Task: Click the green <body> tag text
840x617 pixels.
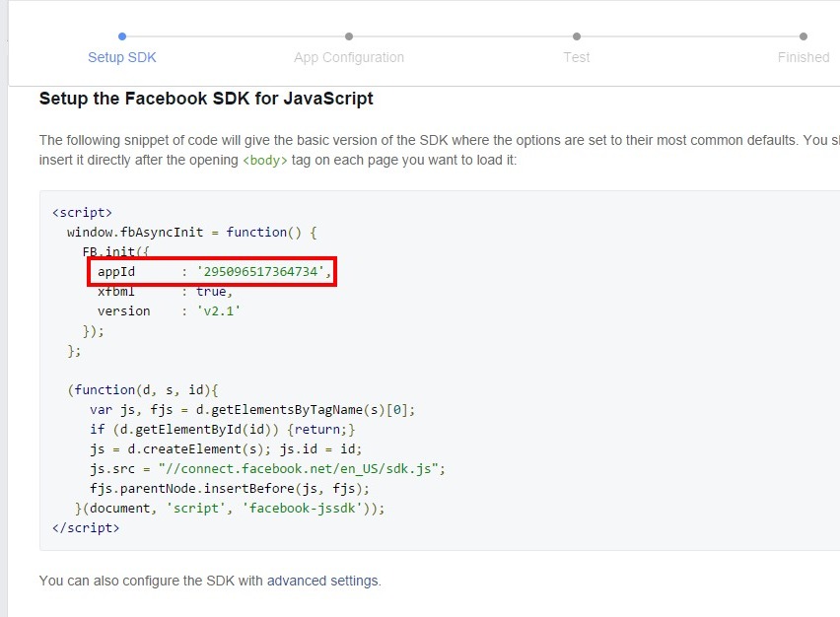Action: [x=264, y=160]
